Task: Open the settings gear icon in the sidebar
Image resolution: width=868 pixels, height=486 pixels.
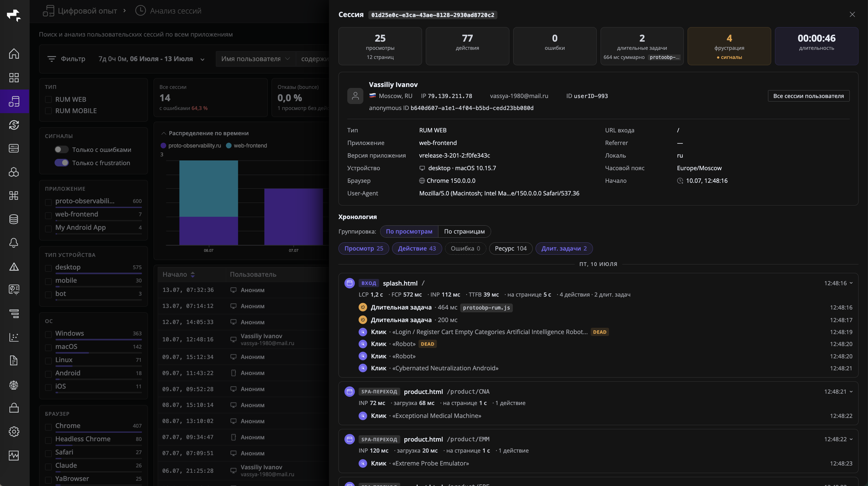Action: [x=14, y=431]
